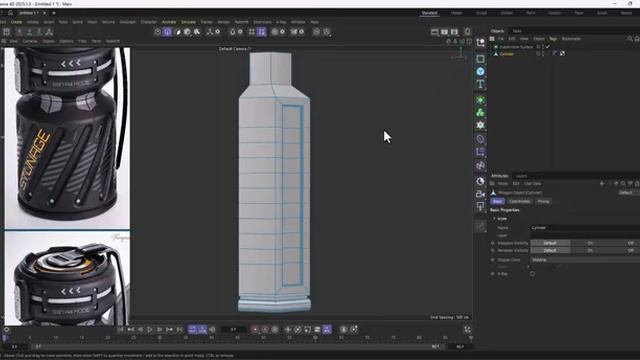
Task: Switch to the Standard layout tab
Action: tap(429, 13)
